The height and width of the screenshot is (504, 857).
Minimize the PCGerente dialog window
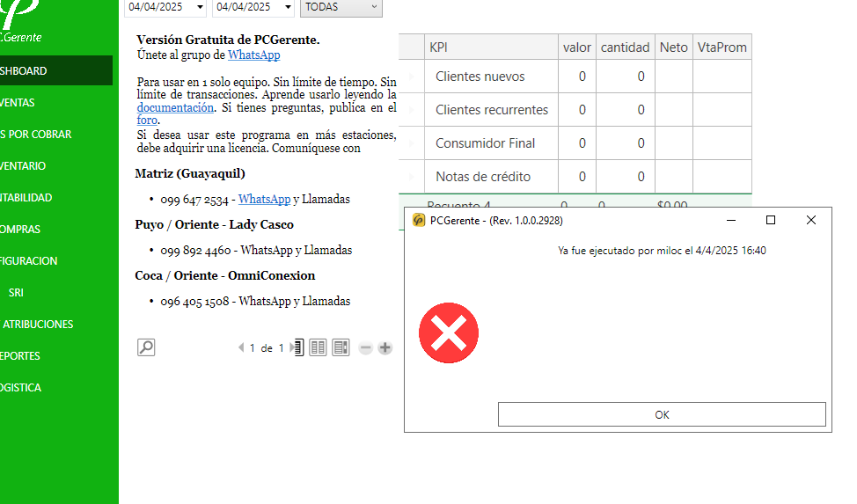[x=731, y=220]
